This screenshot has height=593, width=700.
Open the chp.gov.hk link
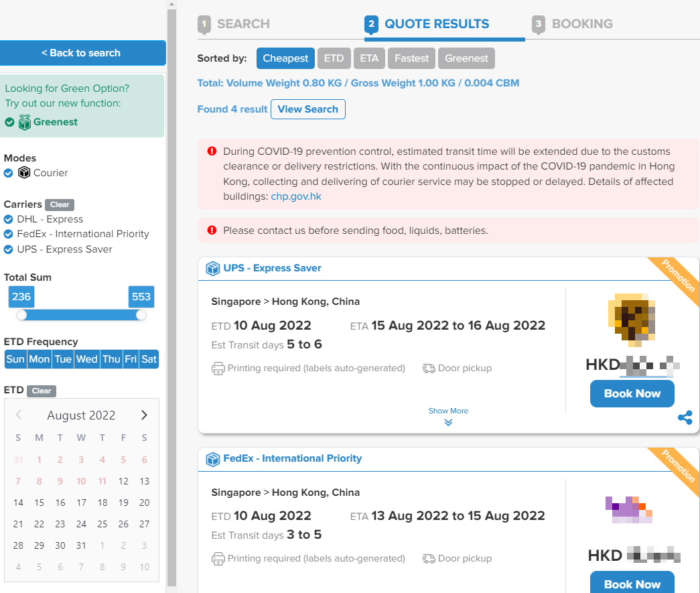pyautogui.click(x=296, y=196)
